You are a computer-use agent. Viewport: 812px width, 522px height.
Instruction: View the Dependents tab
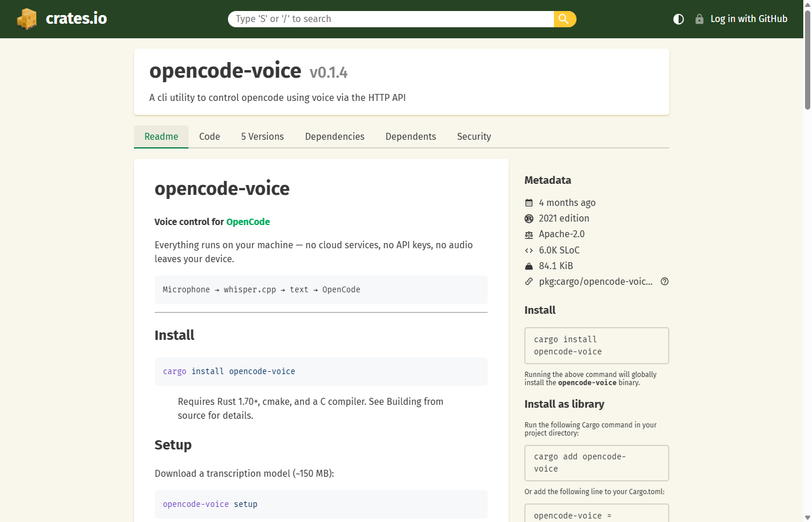[x=411, y=137]
